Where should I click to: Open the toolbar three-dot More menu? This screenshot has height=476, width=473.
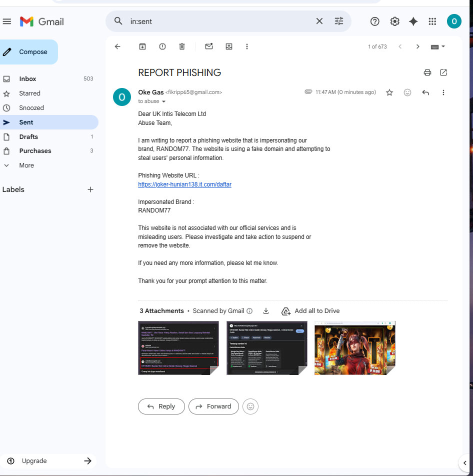[x=247, y=46]
